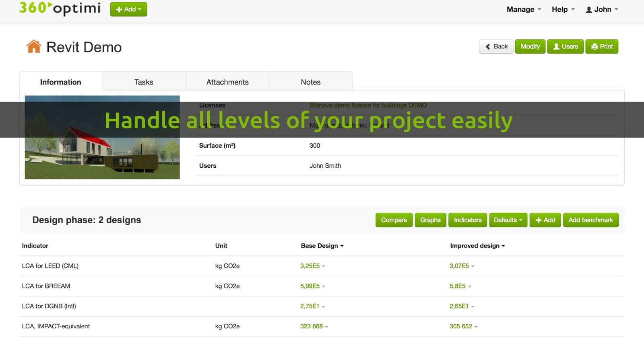
Task: Open the 323 668 value dropdown
Action: tap(314, 326)
